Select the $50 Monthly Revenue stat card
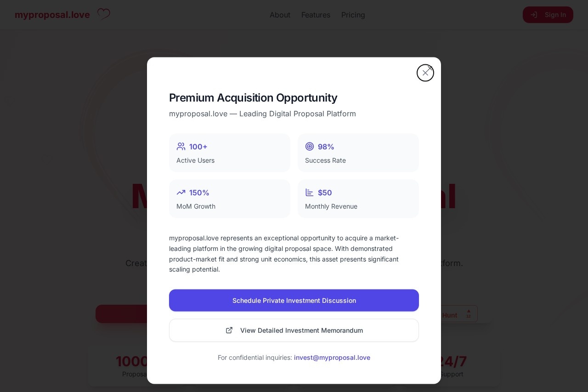 coord(358,199)
